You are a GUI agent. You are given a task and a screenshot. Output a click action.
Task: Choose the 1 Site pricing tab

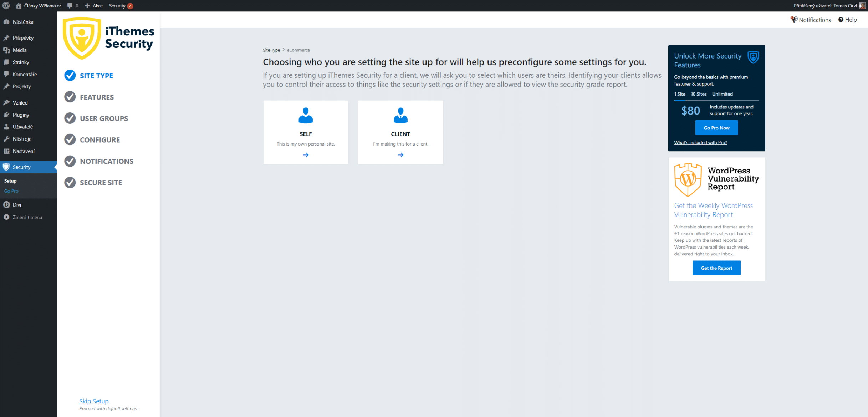click(680, 94)
